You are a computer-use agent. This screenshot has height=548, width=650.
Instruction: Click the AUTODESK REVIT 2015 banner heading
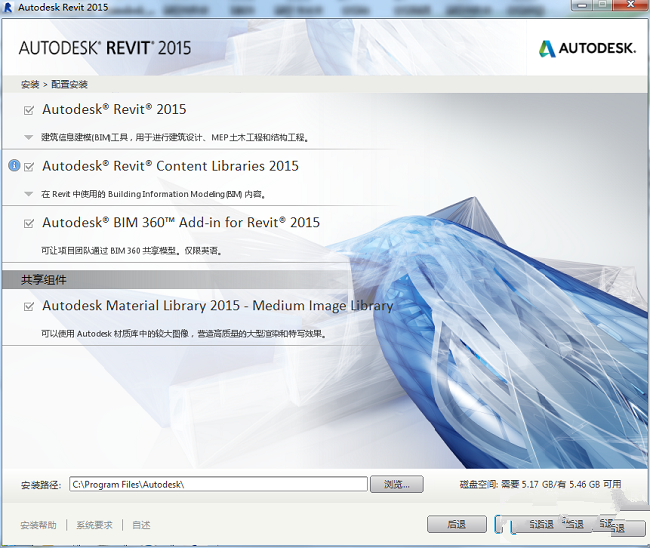(105, 48)
